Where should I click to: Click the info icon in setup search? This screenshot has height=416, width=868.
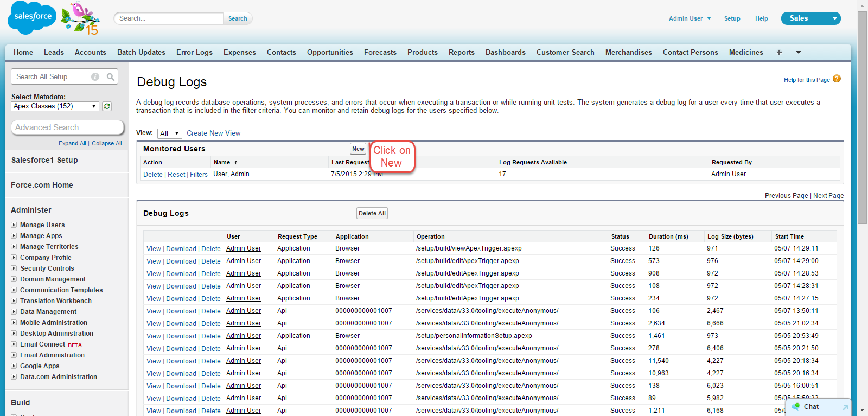pos(95,77)
